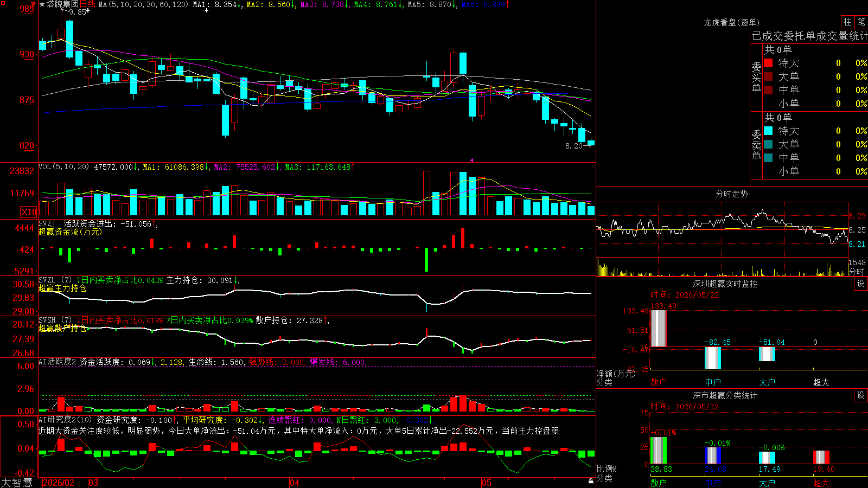Viewport: 868px width, 488px height.
Task: Click the dark red 大单 swatch in 委买单
Action: click(768, 76)
